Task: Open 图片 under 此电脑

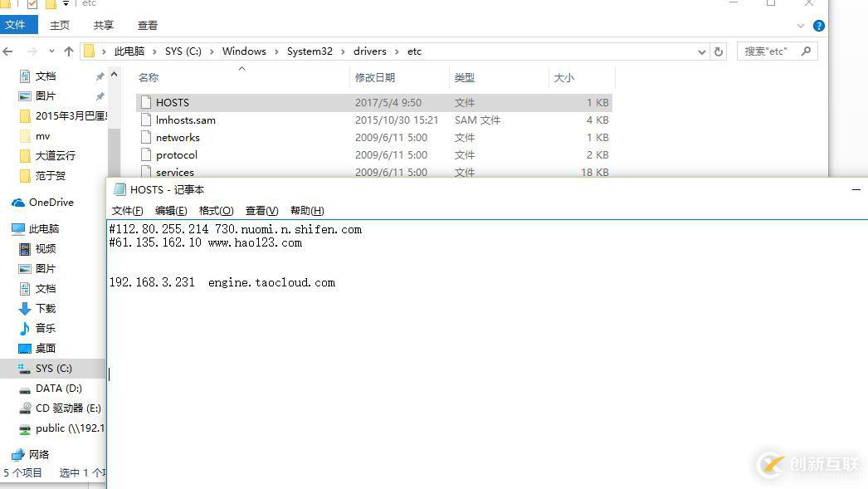Action: click(46, 269)
